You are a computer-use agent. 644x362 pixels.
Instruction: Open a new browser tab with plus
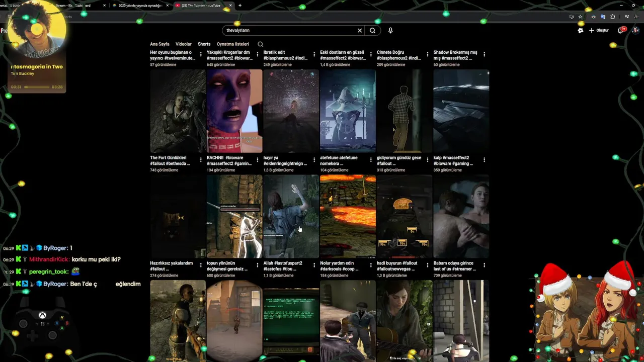pos(240,6)
